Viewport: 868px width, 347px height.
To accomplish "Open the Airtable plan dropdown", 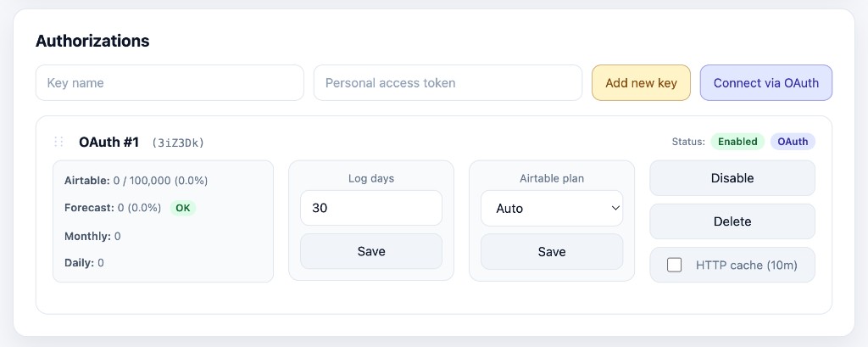I will tap(551, 208).
